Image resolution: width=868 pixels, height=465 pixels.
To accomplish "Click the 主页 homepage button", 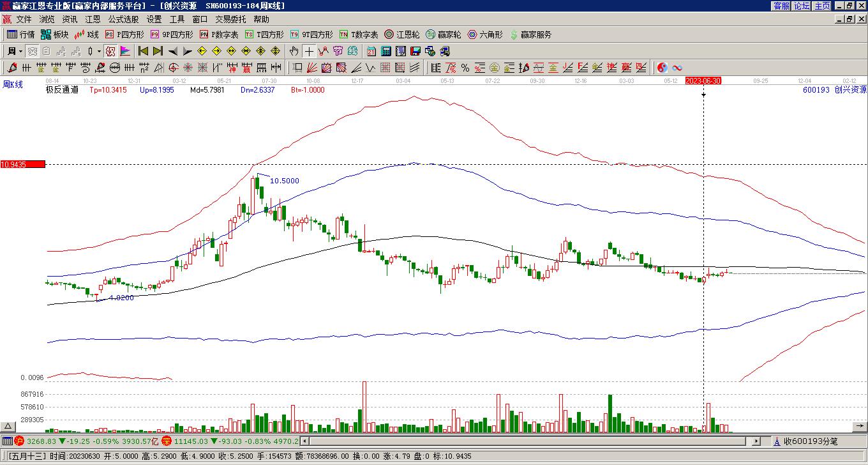I will click(x=822, y=6).
